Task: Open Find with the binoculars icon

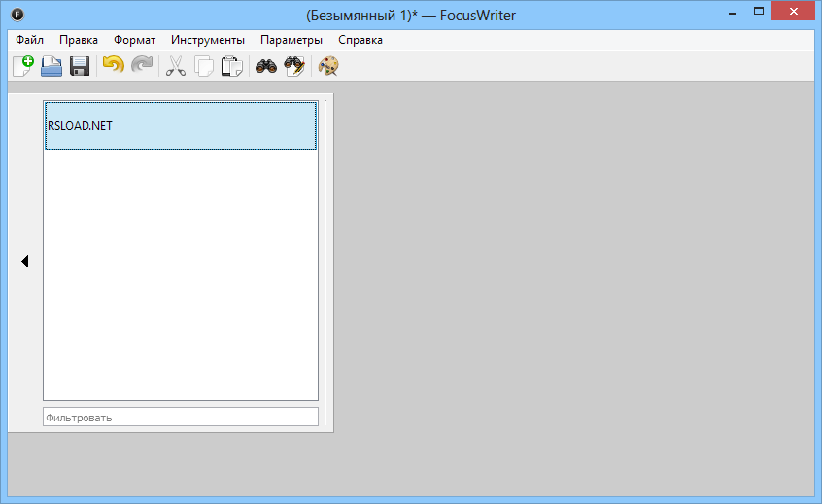Action: [266, 66]
